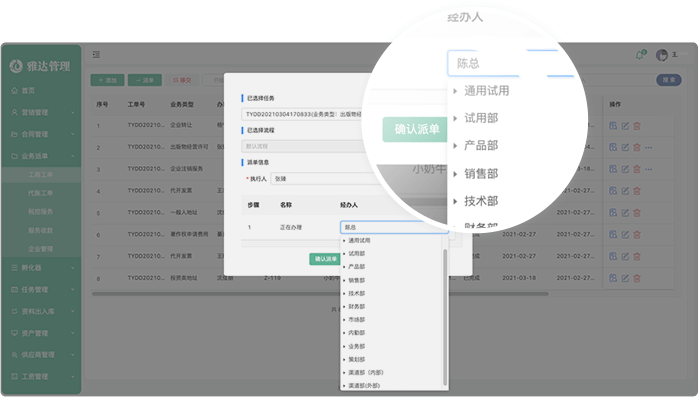This screenshot has width=698, height=397.
Task: View details icon for row 1 企业转让
Action: [613, 126]
